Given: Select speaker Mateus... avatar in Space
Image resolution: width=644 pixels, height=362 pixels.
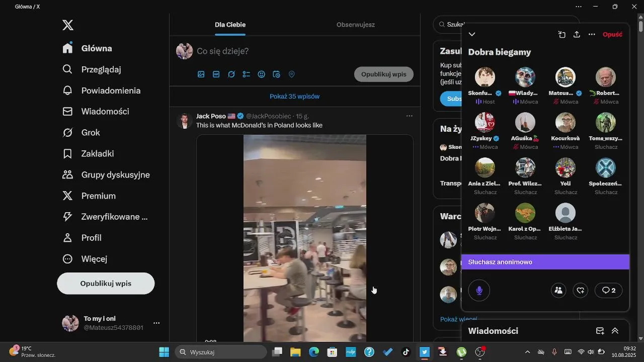Looking at the screenshot, I should click(566, 77).
